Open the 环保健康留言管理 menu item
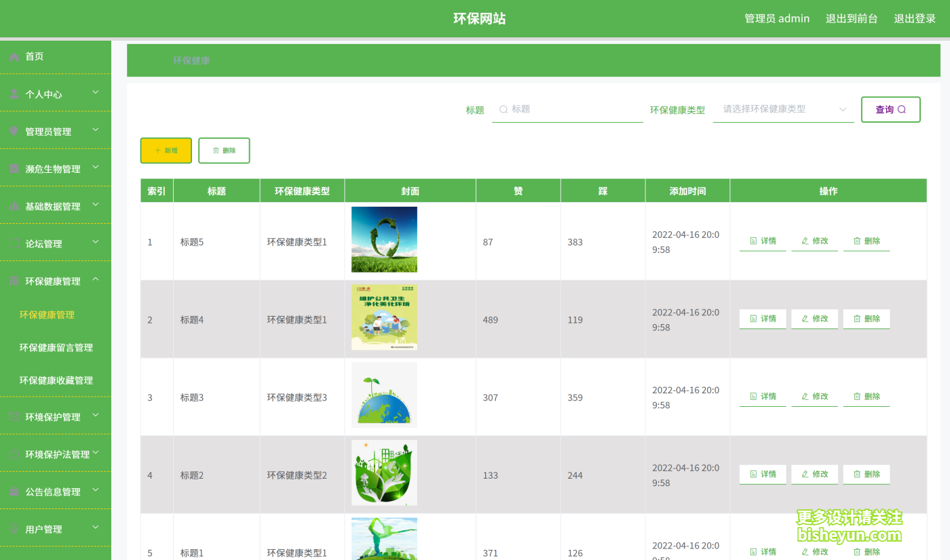The width and height of the screenshot is (950, 560). (x=55, y=347)
